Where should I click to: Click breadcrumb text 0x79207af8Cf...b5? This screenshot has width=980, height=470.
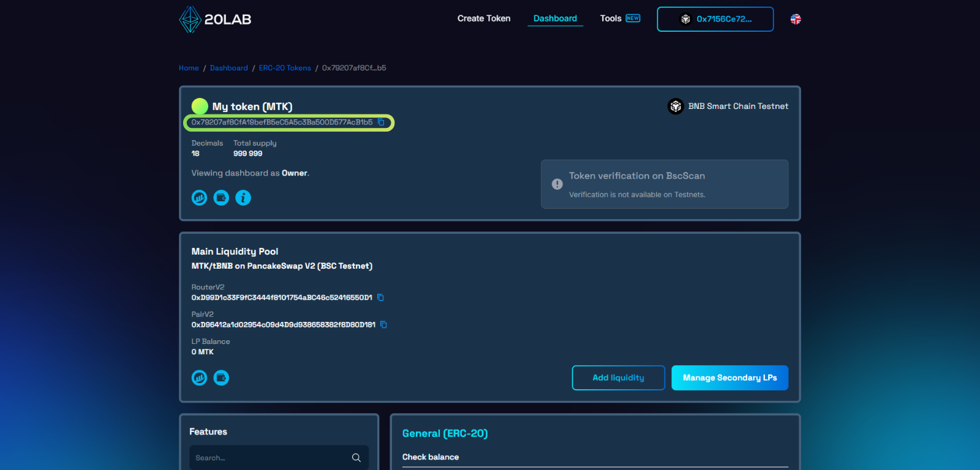pos(354,68)
